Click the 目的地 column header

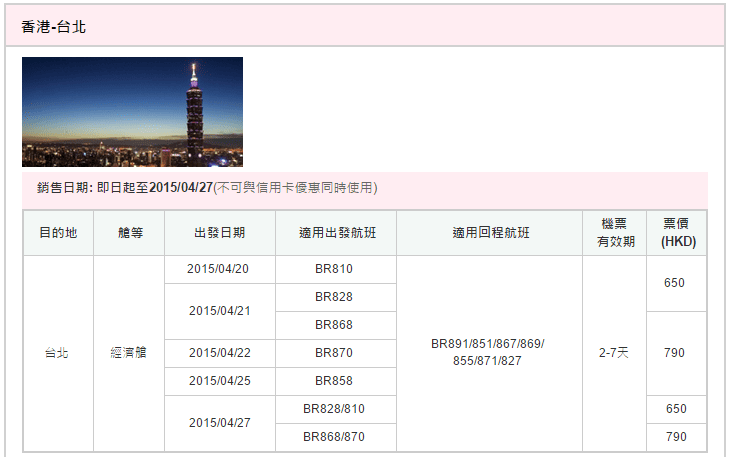point(58,233)
